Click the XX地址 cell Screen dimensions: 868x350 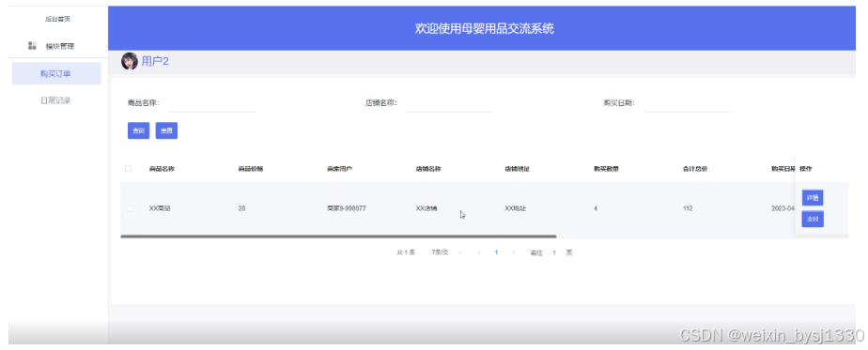click(516, 208)
